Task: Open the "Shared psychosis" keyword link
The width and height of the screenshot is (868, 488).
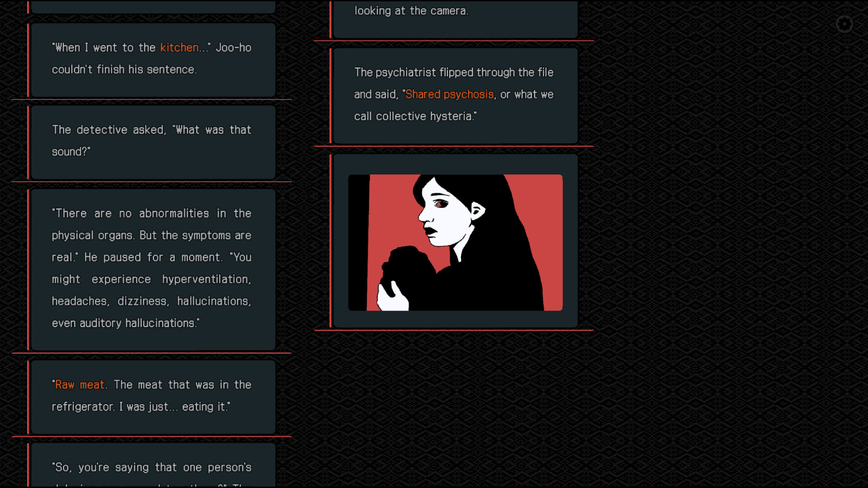Action: point(450,94)
